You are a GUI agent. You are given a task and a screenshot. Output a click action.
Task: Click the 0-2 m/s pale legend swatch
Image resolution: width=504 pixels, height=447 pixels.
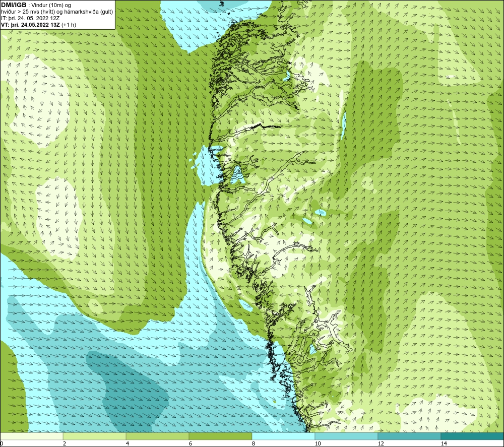(31, 436)
